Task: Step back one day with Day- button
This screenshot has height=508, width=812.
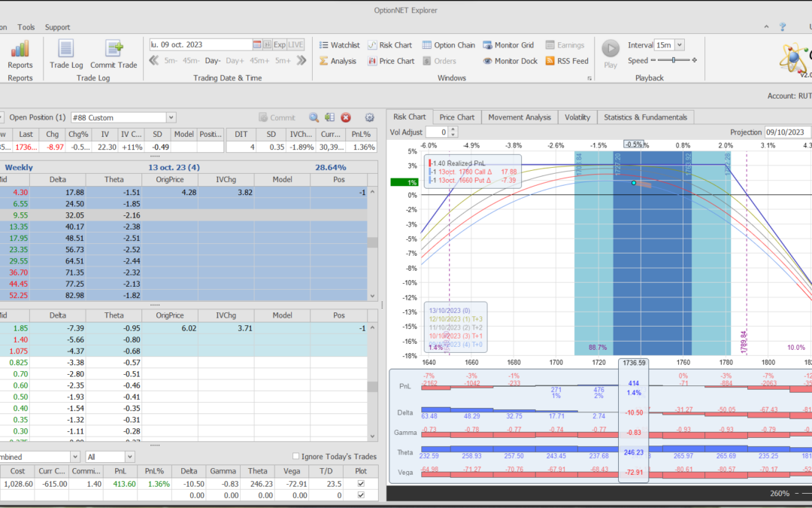Action: 213,60
